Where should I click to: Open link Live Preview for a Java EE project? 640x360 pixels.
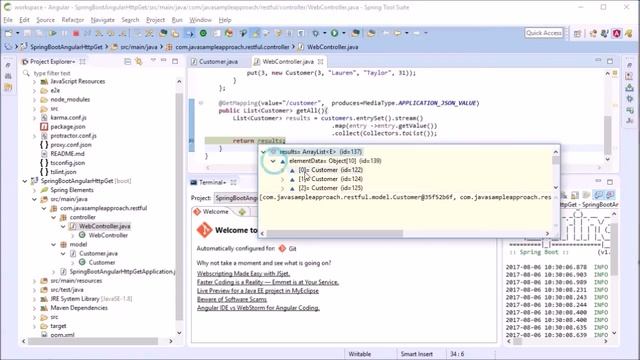(x=258, y=291)
